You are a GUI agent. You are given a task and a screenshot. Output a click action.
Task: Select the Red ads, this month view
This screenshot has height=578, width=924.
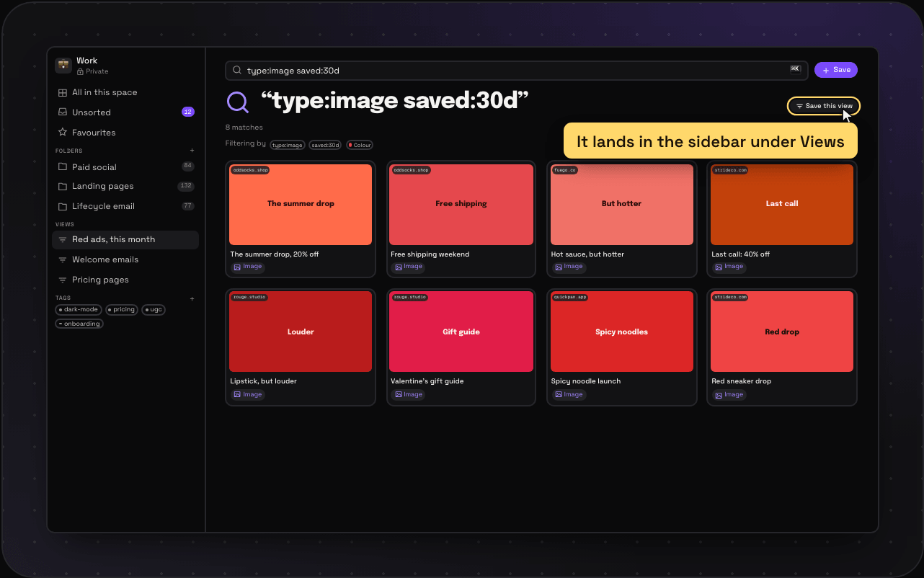coord(125,240)
